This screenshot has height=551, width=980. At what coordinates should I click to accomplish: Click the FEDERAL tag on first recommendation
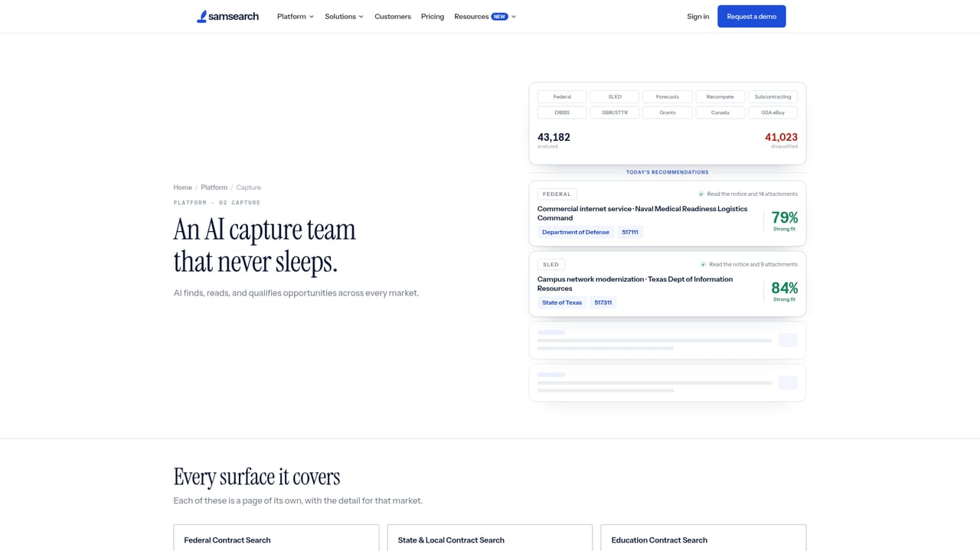[557, 194]
